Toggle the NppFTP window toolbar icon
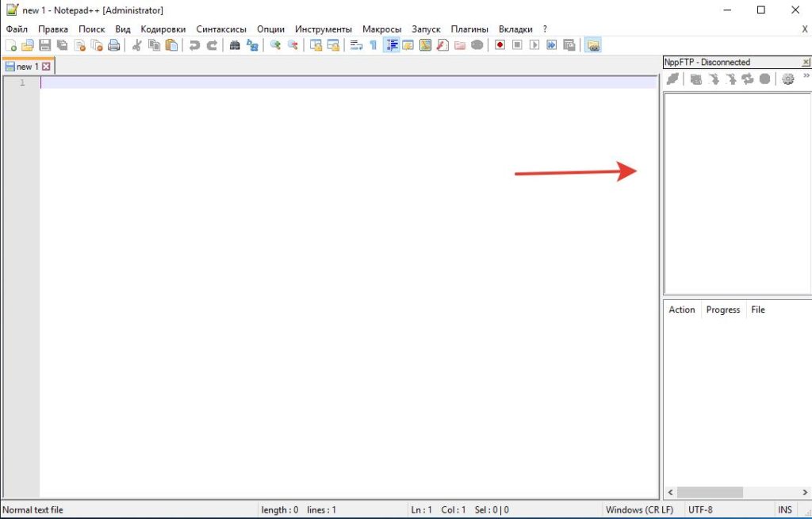This screenshot has width=812, height=519. point(593,45)
